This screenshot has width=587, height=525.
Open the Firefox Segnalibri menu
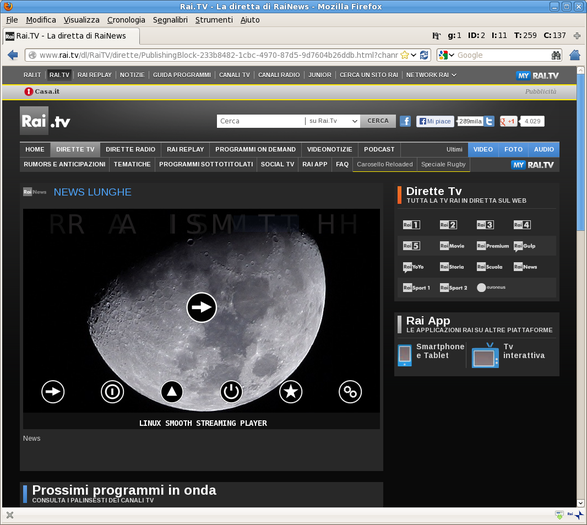coord(170,20)
